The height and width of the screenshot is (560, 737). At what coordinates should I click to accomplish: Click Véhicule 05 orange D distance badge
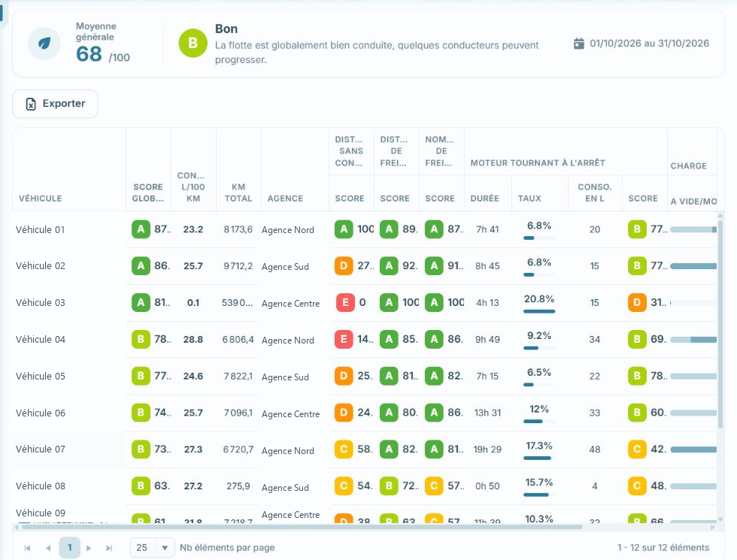pos(344,376)
